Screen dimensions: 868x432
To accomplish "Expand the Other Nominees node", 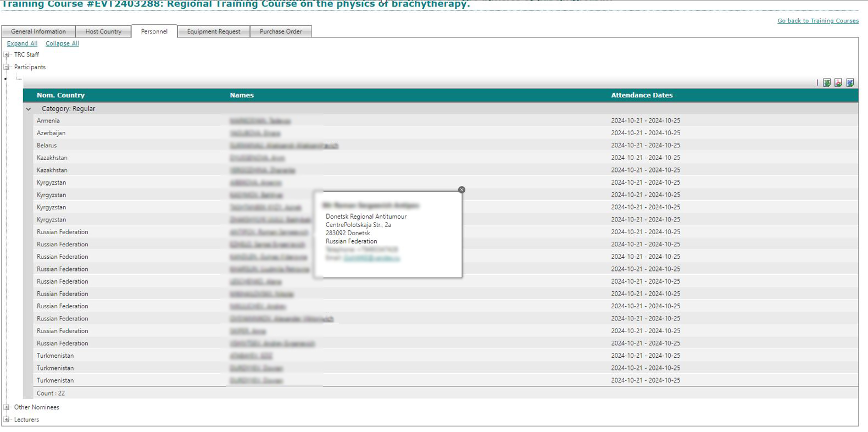I will pos(7,407).
